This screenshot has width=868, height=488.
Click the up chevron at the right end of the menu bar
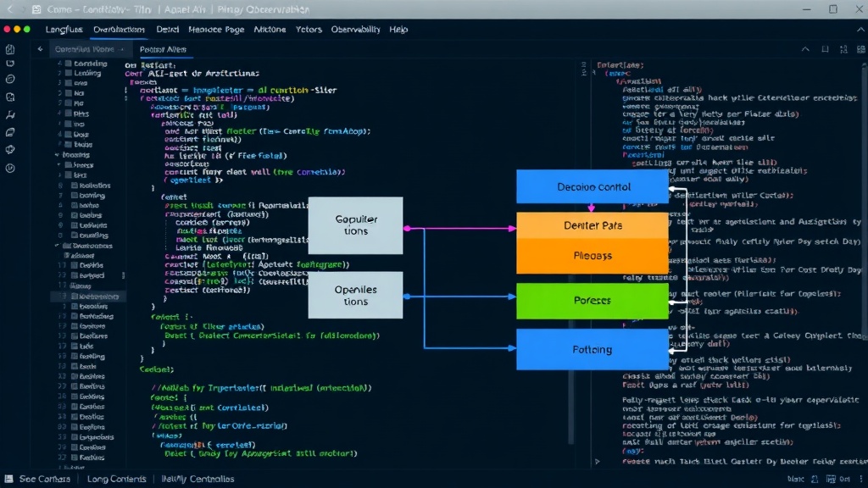(860, 30)
